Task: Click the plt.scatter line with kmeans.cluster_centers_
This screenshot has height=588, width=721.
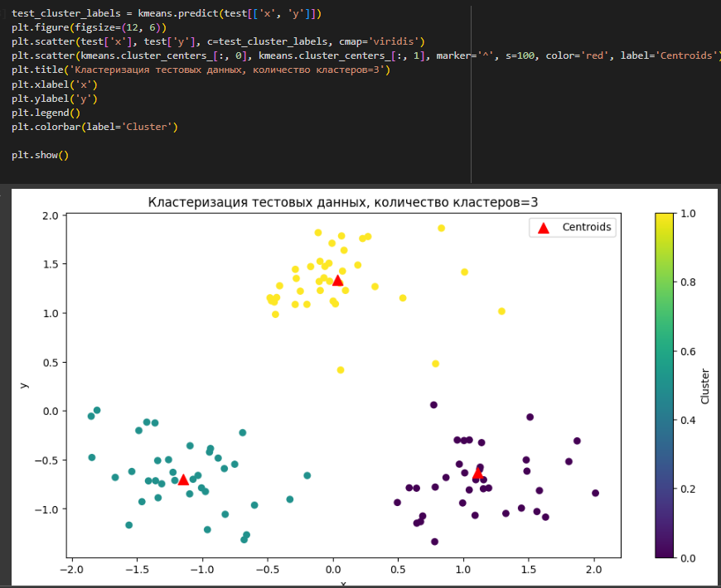Action: pyautogui.click(x=366, y=55)
